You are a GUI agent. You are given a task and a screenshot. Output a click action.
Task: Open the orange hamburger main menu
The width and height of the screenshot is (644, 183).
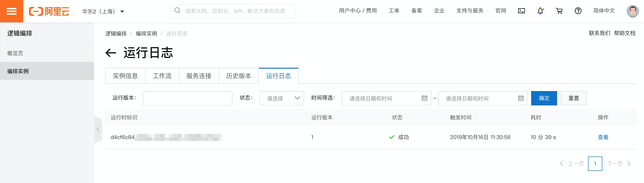[11, 11]
